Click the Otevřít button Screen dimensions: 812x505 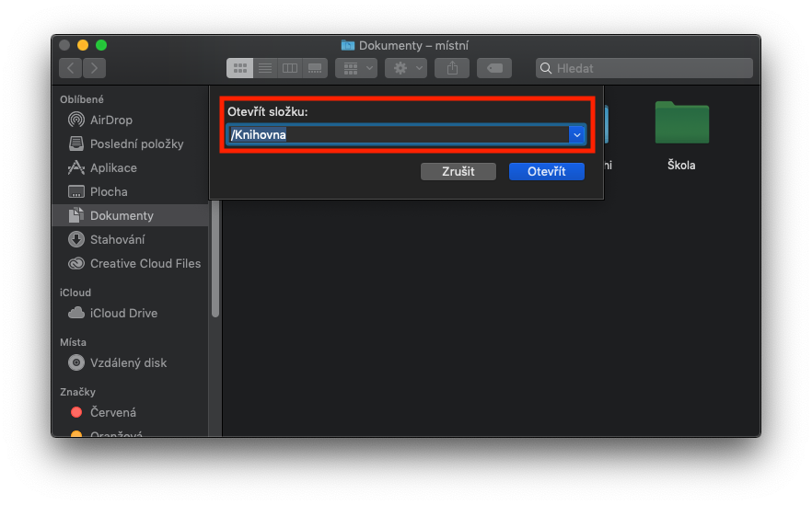547,172
